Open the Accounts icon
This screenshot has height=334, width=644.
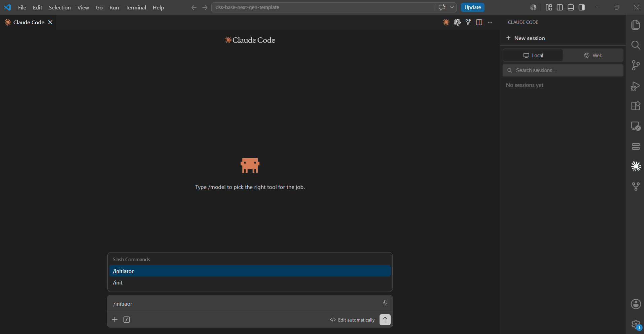click(636, 304)
